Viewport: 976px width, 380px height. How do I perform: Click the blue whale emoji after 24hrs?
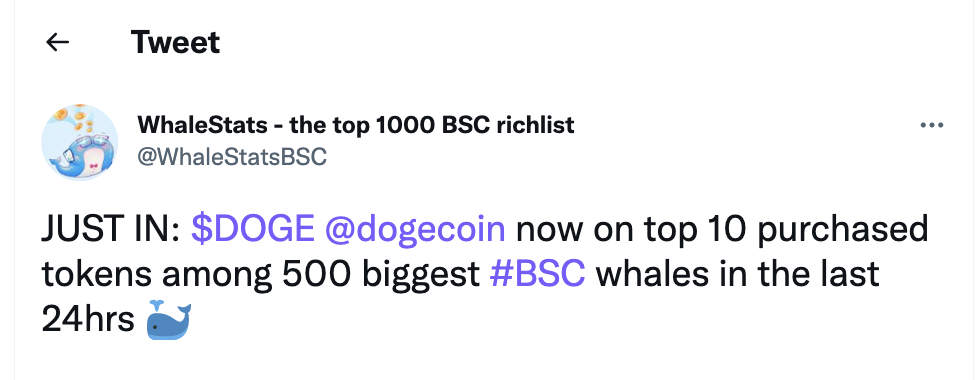[168, 320]
